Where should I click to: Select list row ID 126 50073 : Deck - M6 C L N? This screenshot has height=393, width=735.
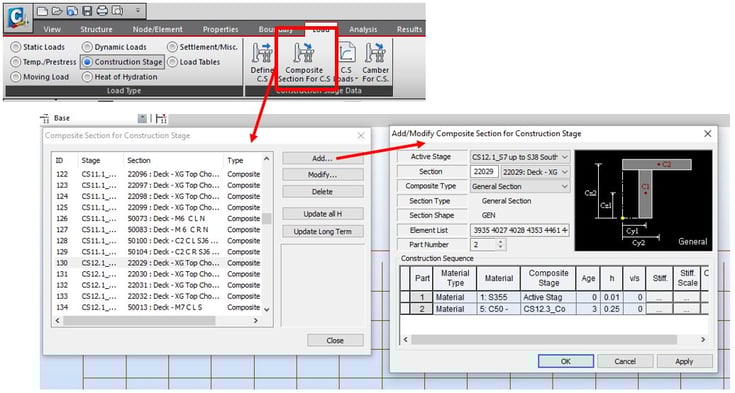coord(158,219)
